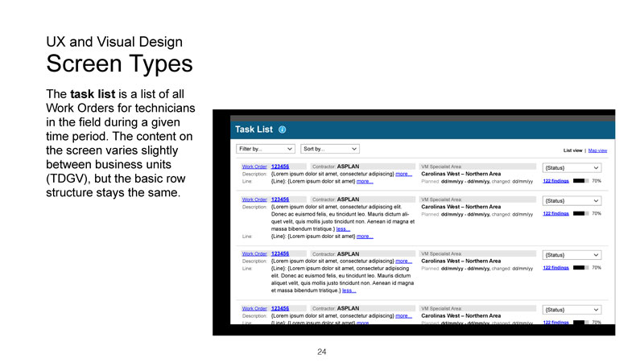Click the Task List header title
644x362 pixels.
[x=254, y=130]
